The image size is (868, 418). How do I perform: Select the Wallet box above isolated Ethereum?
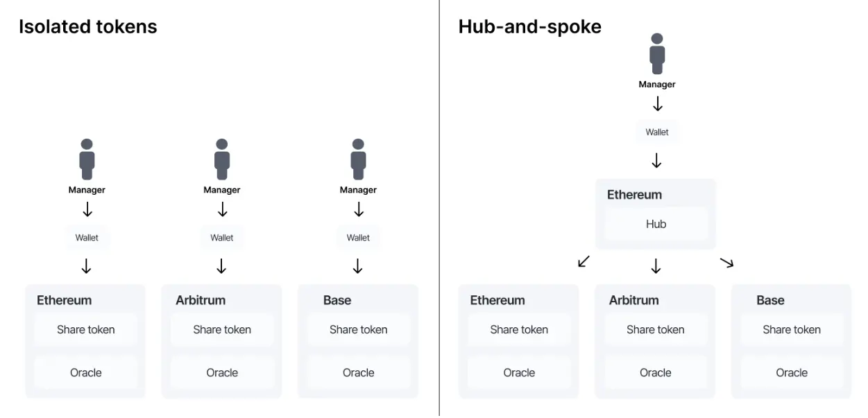[x=87, y=237]
